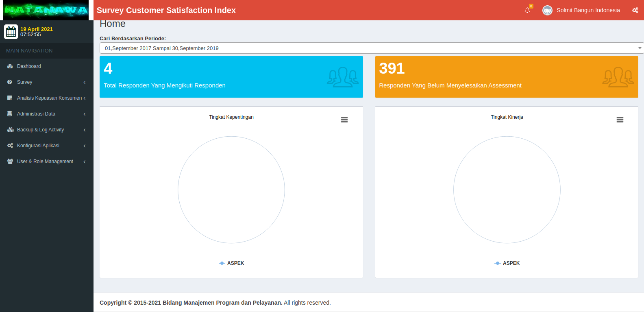
Task: Toggle ASPEK legend in Tingkat Kepentingan chart
Action: pos(232,263)
